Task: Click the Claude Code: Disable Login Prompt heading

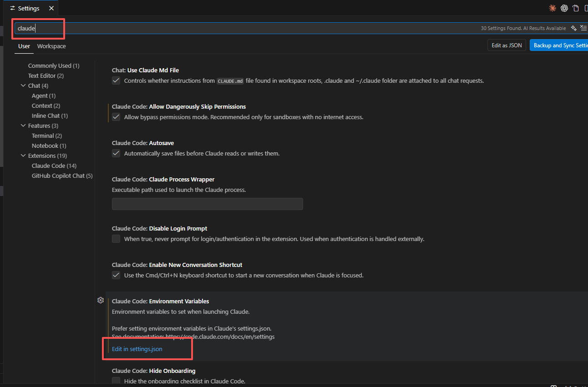Action: [x=160, y=229]
